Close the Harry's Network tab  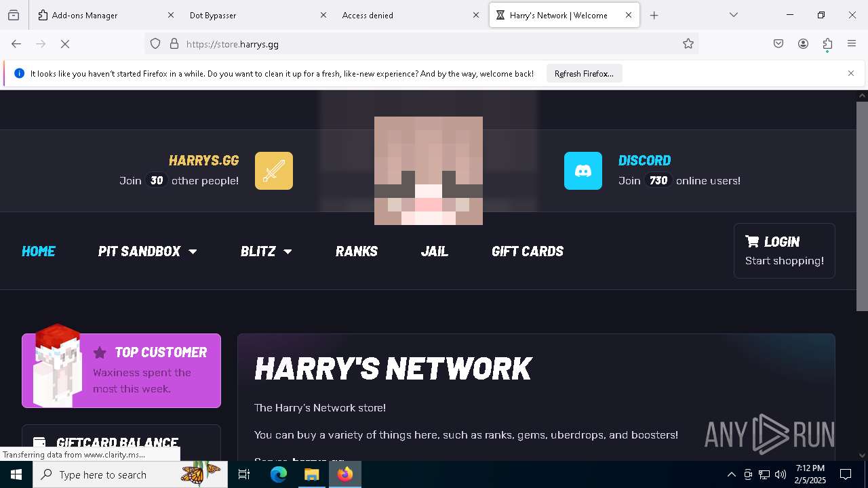[629, 15]
